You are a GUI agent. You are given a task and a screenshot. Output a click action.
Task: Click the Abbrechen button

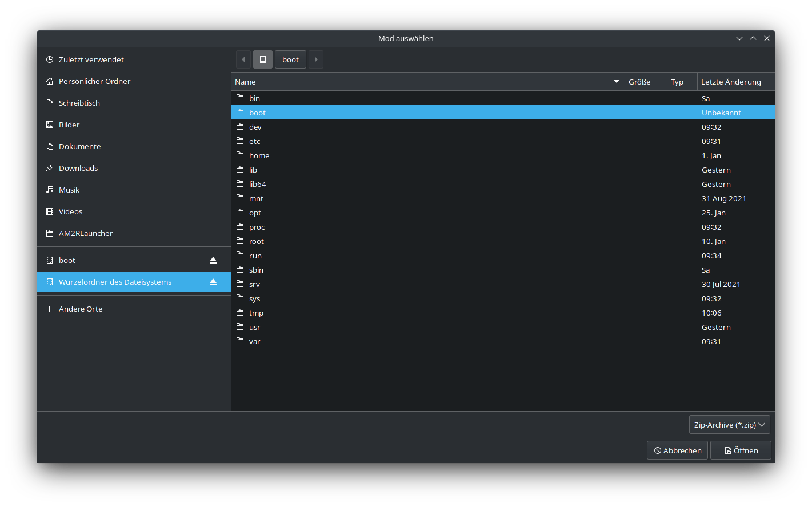(677, 450)
